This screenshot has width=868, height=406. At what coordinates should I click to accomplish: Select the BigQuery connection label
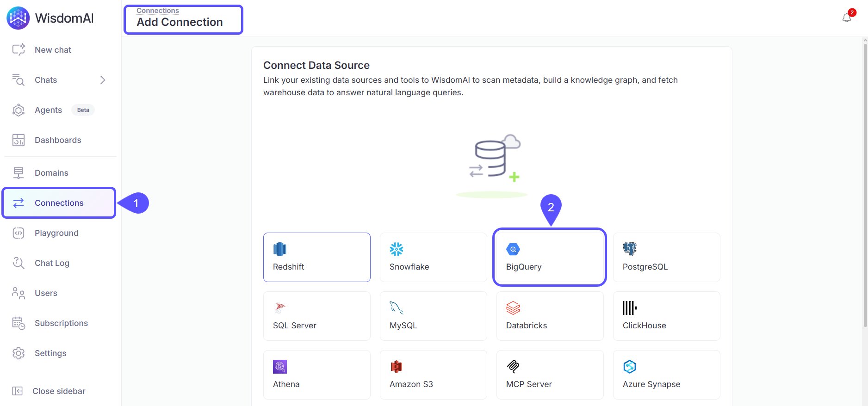tap(524, 267)
